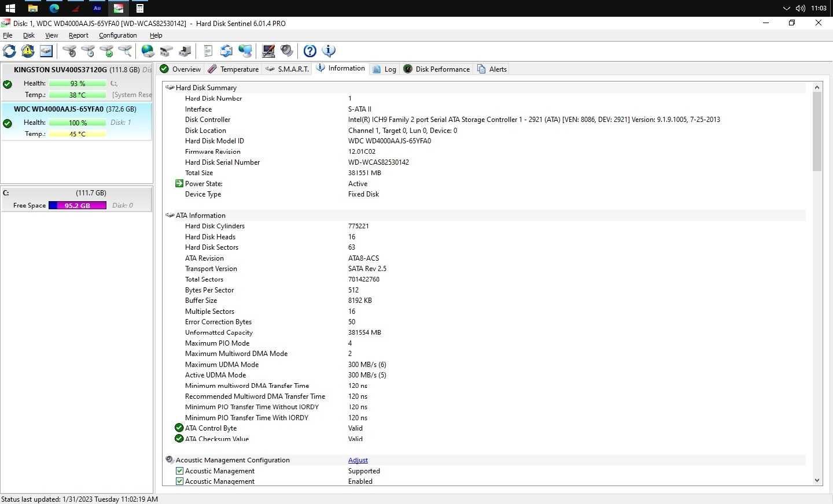Click the green check icon beside ATA Control Byte
Image resolution: width=833 pixels, height=504 pixels.
click(x=179, y=428)
